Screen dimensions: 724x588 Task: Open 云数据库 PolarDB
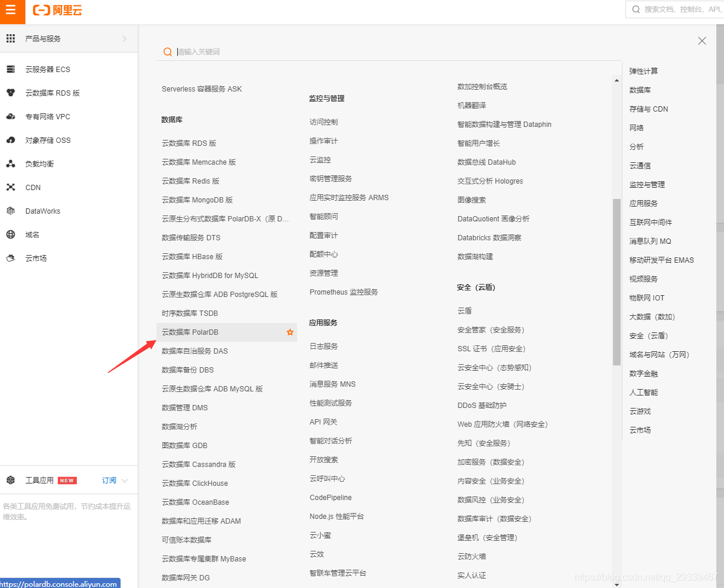point(190,332)
